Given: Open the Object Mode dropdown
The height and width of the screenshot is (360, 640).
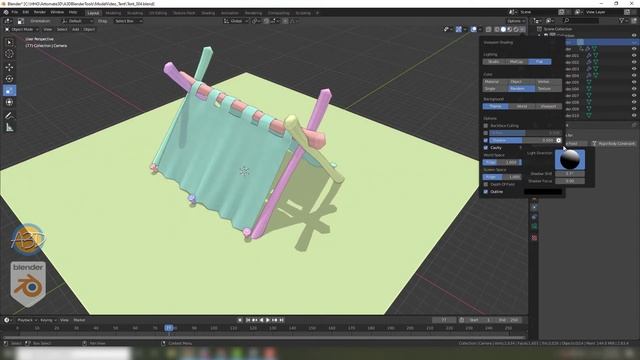Looking at the screenshot, I should click(x=21, y=29).
